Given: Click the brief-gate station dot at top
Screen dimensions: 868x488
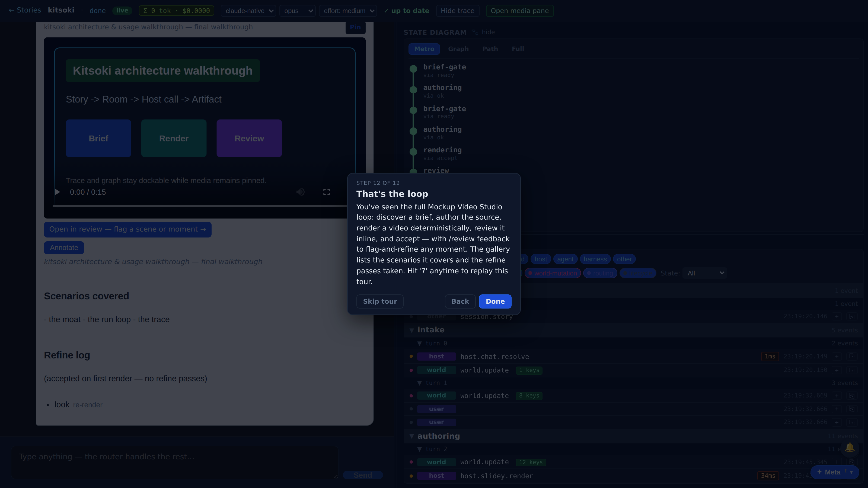Looking at the screenshot, I should [413, 69].
